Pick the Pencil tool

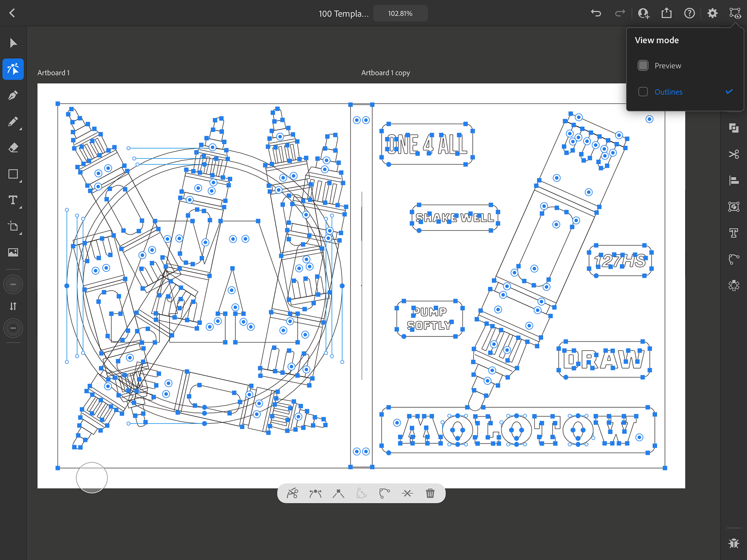coord(13,122)
